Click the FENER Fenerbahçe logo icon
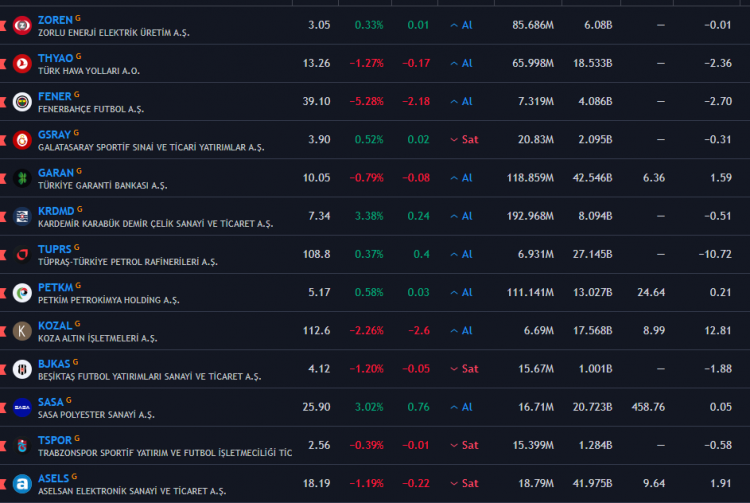This screenshot has height=503, width=750. click(22, 102)
